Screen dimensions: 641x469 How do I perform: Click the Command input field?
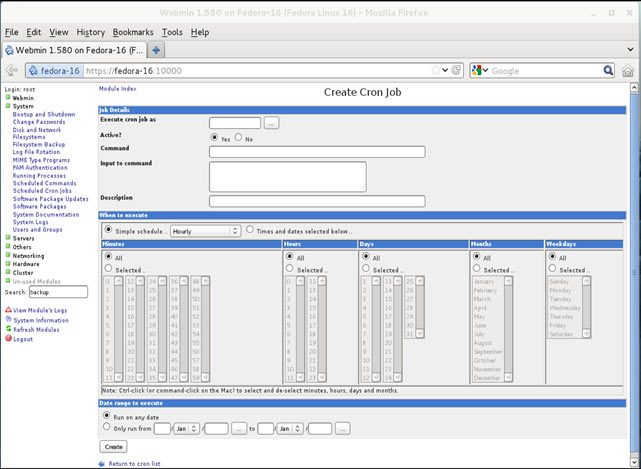click(317, 152)
